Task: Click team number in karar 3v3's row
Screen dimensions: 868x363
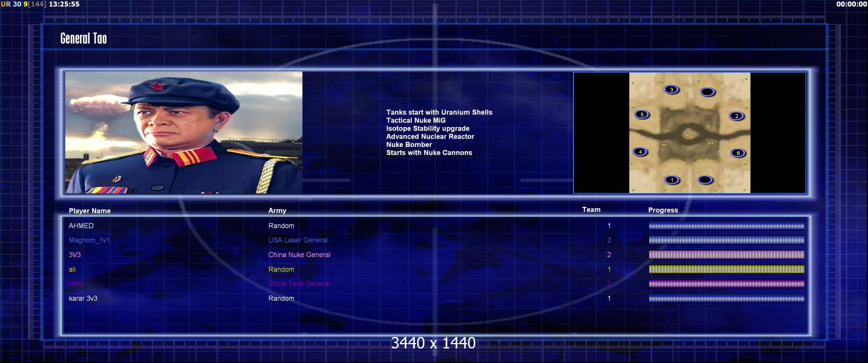Action: pyautogui.click(x=609, y=298)
